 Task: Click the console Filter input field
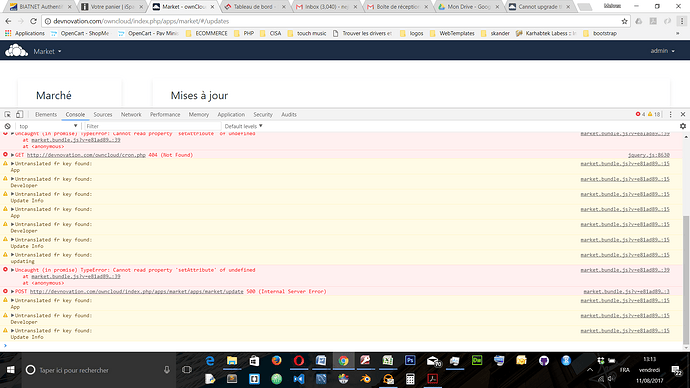point(152,126)
